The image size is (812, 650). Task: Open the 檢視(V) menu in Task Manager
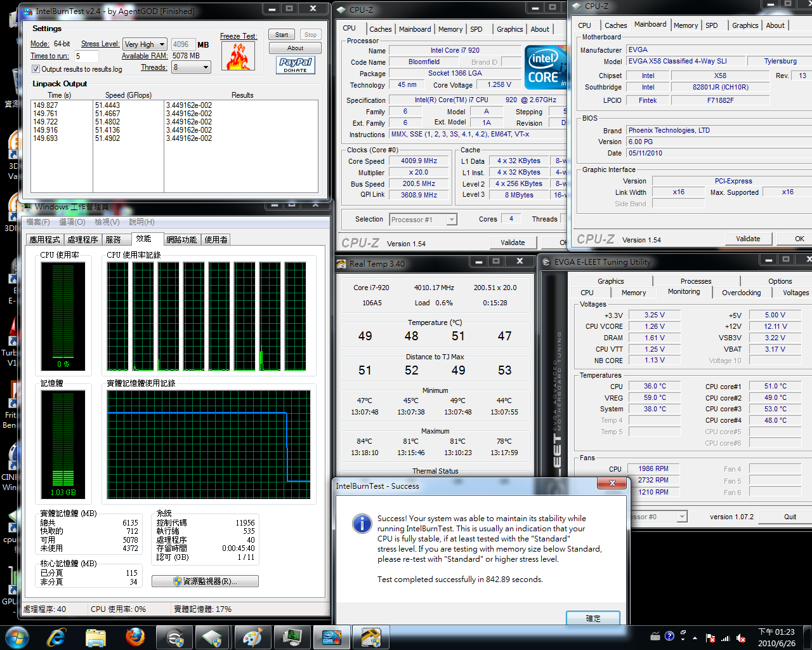point(107,222)
